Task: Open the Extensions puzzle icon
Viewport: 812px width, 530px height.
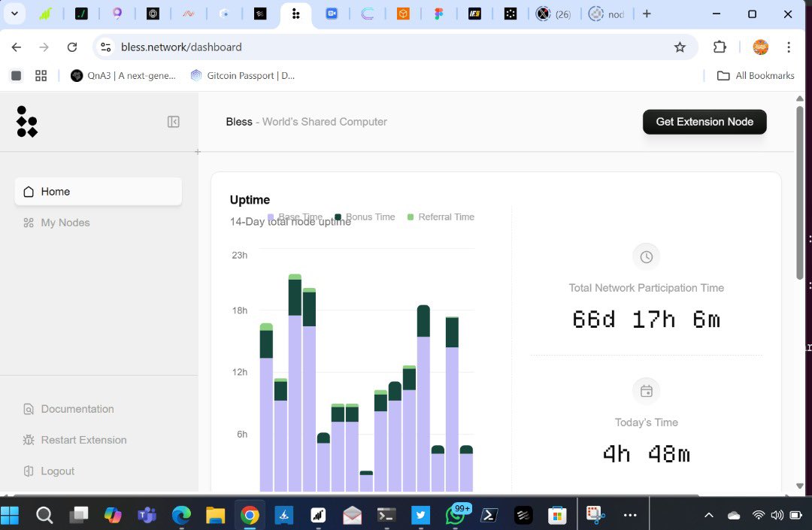Action: pyautogui.click(x=720, y=47)
